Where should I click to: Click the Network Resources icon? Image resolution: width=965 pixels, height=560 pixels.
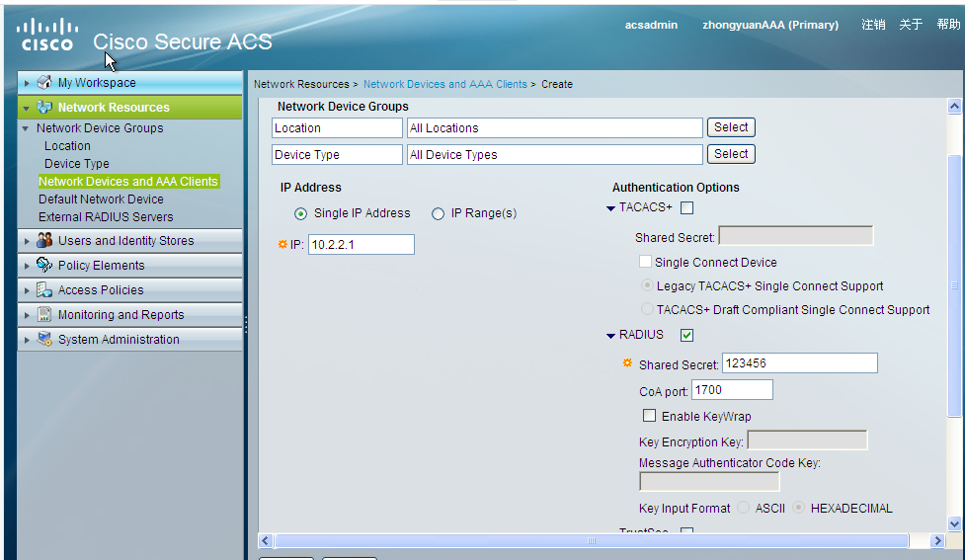pyautogui.click(x=44, y=107)
